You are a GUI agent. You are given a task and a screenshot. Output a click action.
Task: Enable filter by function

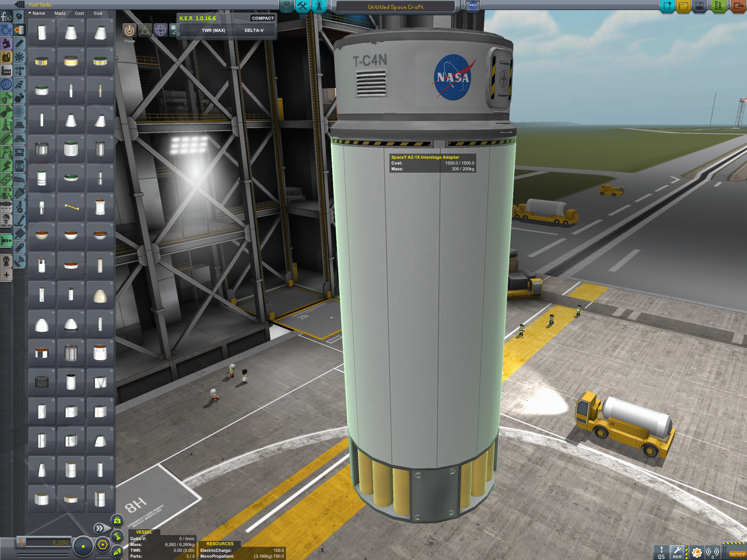(x=6, y=17)
